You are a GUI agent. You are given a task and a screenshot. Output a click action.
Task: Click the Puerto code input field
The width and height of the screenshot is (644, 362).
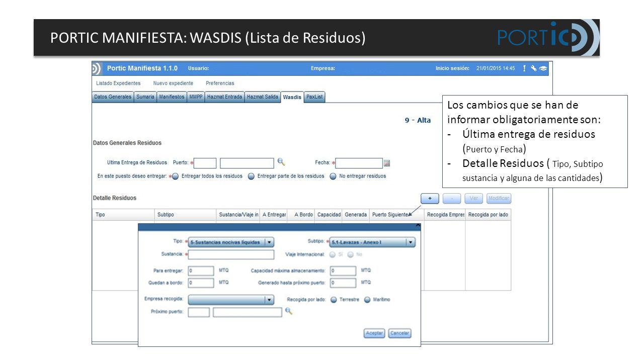pyautogui.click(x=205, y=163)
